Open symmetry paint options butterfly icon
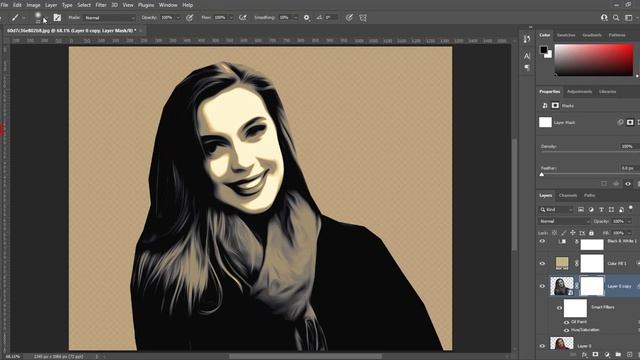The image size is (640, 360). point(363,18)
